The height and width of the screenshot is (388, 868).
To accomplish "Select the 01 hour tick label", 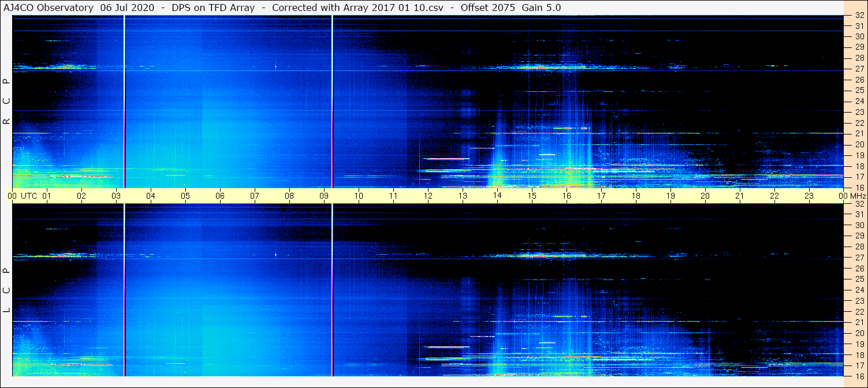I will pos(47,196).
